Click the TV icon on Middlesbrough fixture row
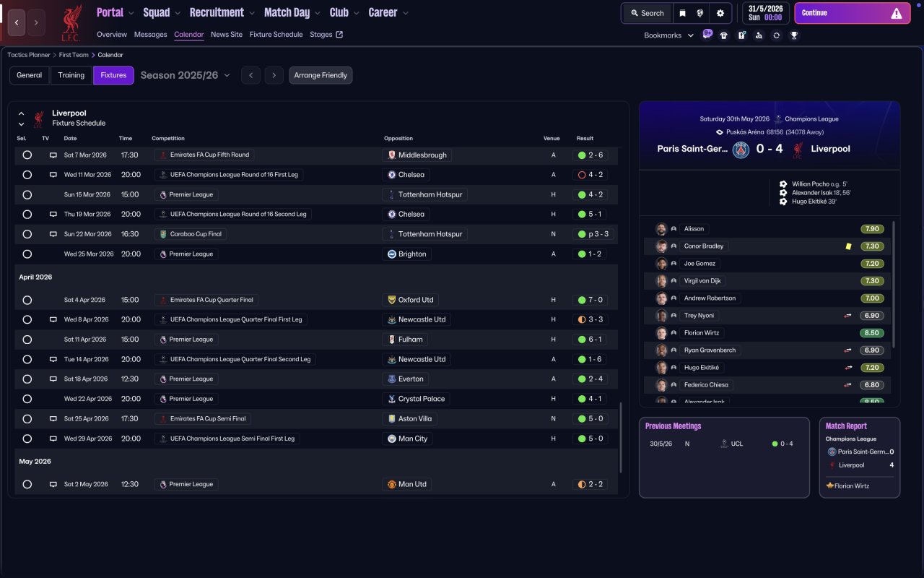This screenshot has width=924, height=578. pyautogui.click(x=53, y=155)
